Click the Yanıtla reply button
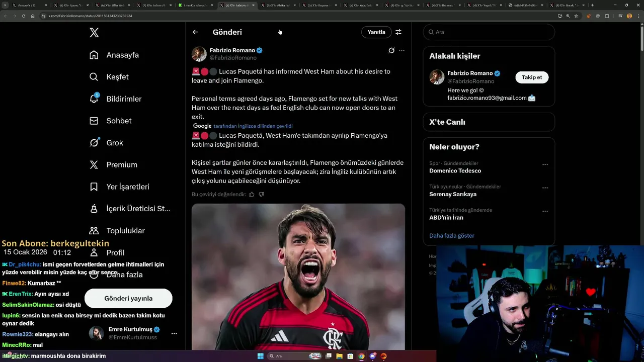 [x=376, y=32]
